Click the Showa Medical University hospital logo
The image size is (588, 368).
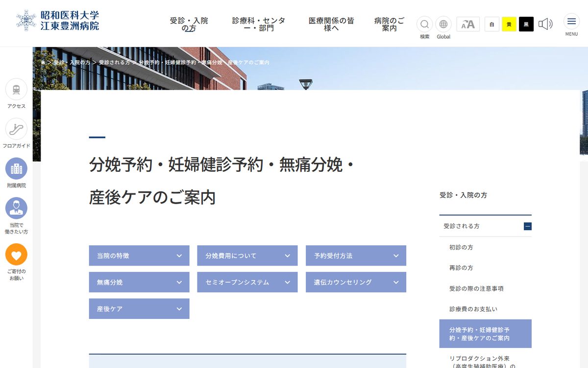58,20
